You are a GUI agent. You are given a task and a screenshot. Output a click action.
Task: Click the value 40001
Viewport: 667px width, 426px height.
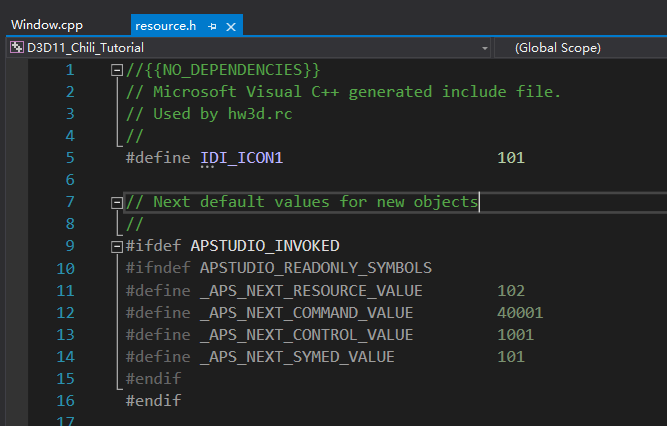(520, 313)
